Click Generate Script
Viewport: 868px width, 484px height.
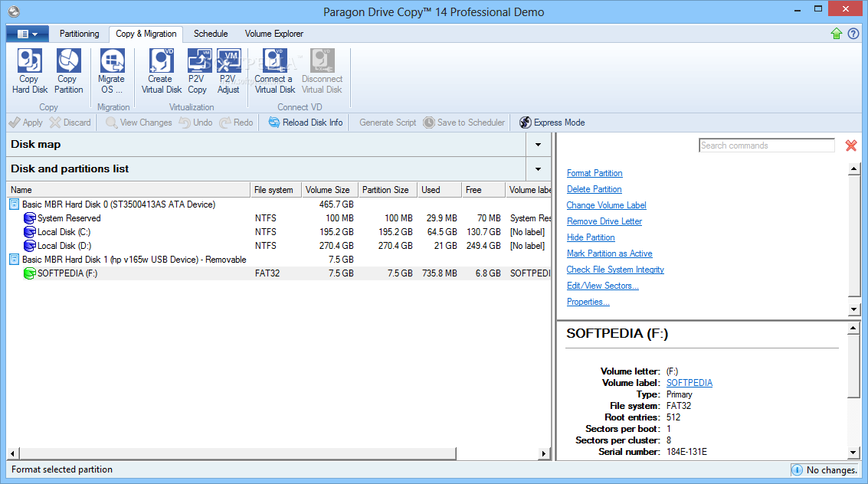[x=388, y=123]
